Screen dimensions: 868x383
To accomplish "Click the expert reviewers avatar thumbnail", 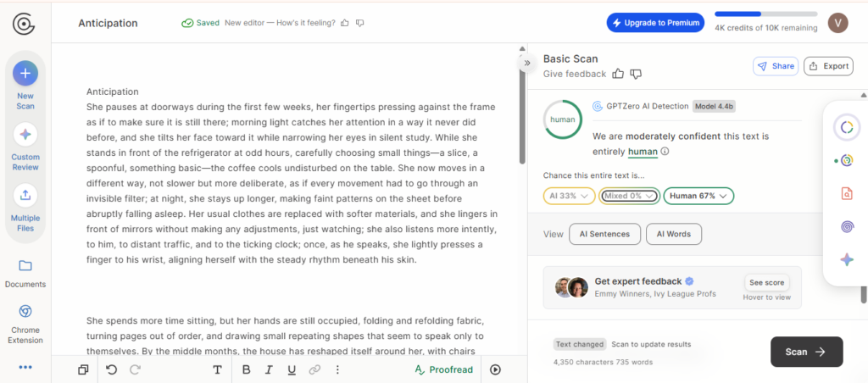I will pyautogui.click(x=571, y=287).
